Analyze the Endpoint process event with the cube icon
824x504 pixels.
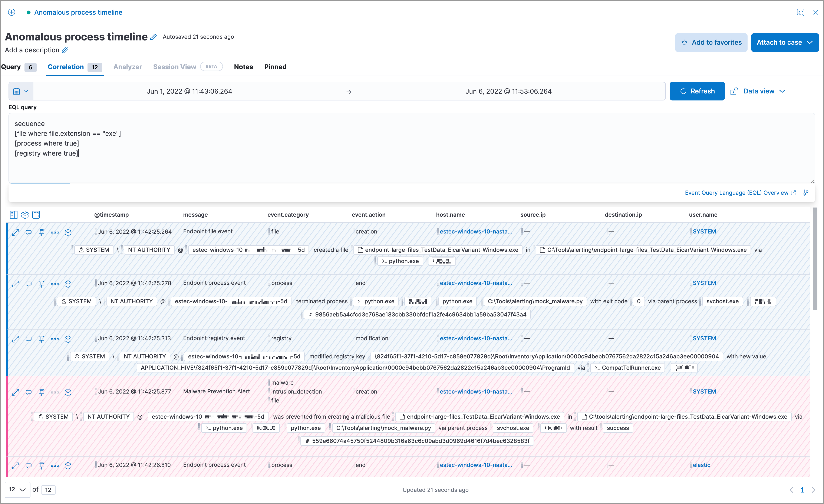coord(68,283)
